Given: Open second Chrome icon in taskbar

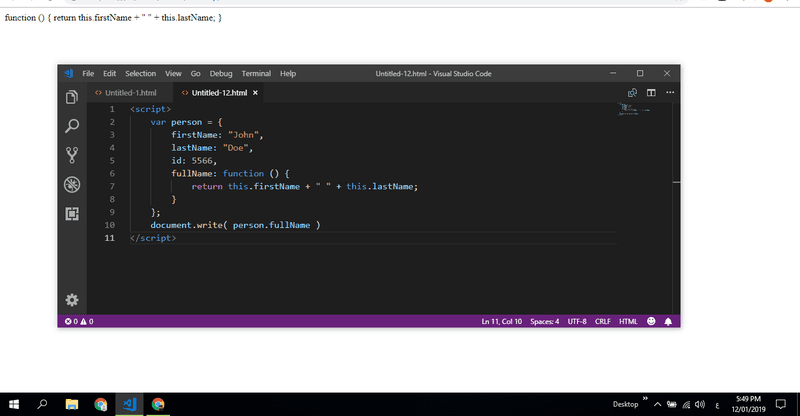Looking at the screenshot, I should click(x=158, y=404).
